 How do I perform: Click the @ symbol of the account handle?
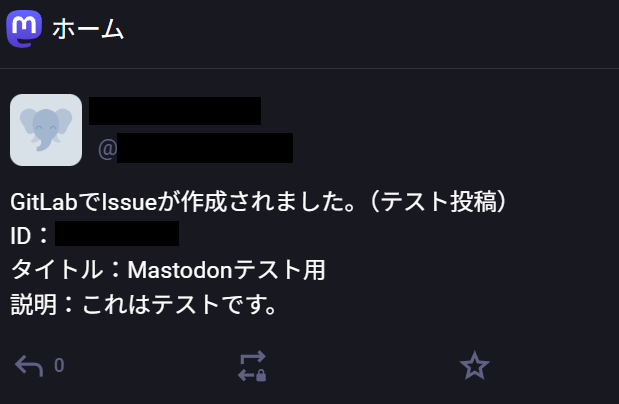coord(107,149)
